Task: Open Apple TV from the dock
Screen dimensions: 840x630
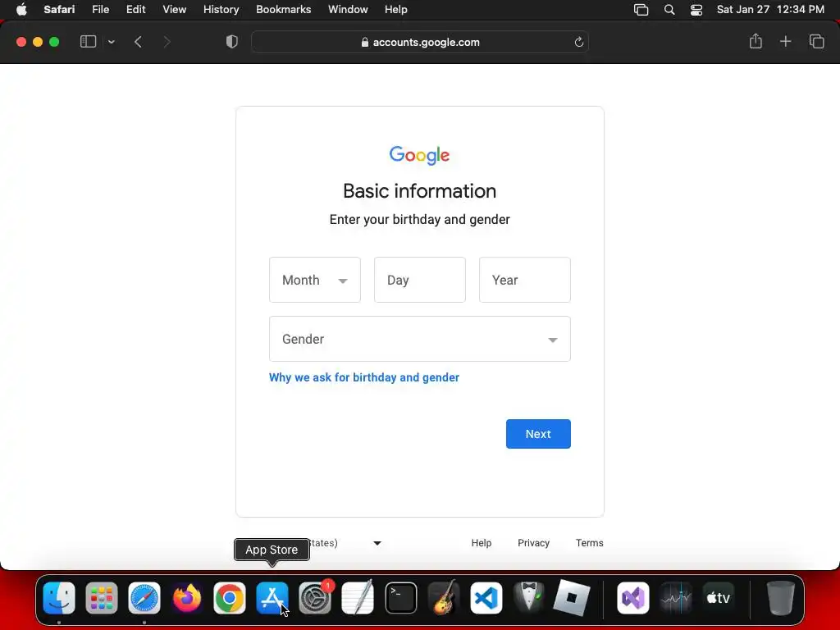Action: [719, 598]
